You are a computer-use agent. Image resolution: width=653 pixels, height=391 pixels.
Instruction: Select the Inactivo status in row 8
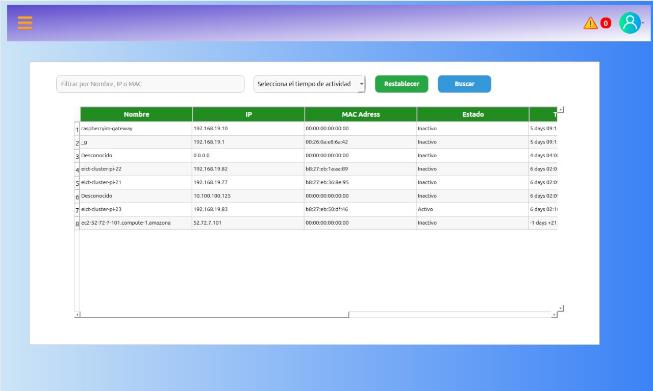(x=473, y=223)
